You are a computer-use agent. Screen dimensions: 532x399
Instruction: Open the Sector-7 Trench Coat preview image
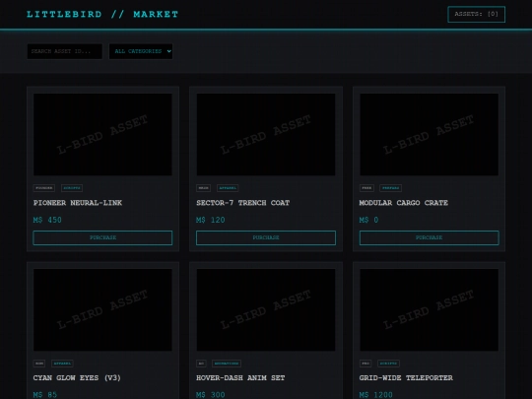tap(266, 135)
